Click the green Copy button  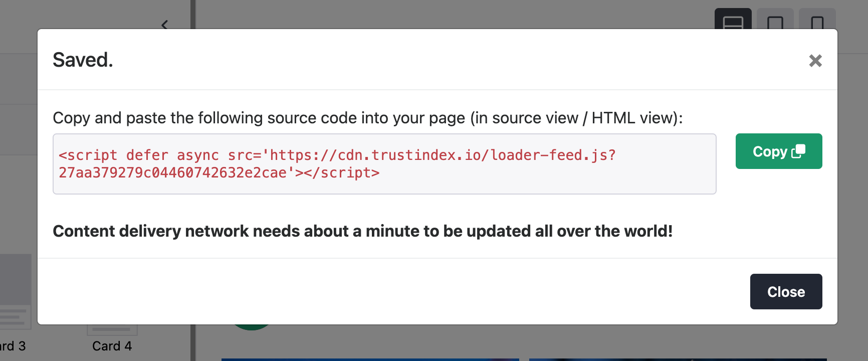(778, 151)
